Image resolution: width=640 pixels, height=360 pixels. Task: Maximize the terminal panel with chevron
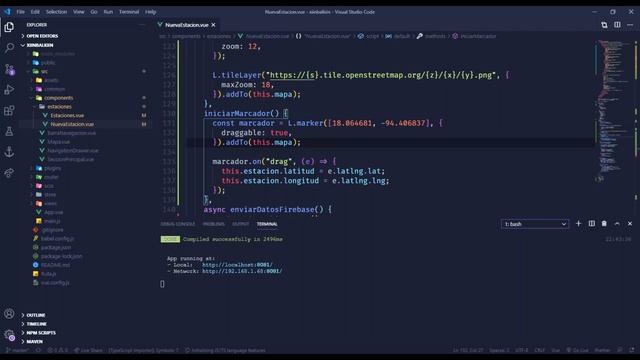point(617,224)
